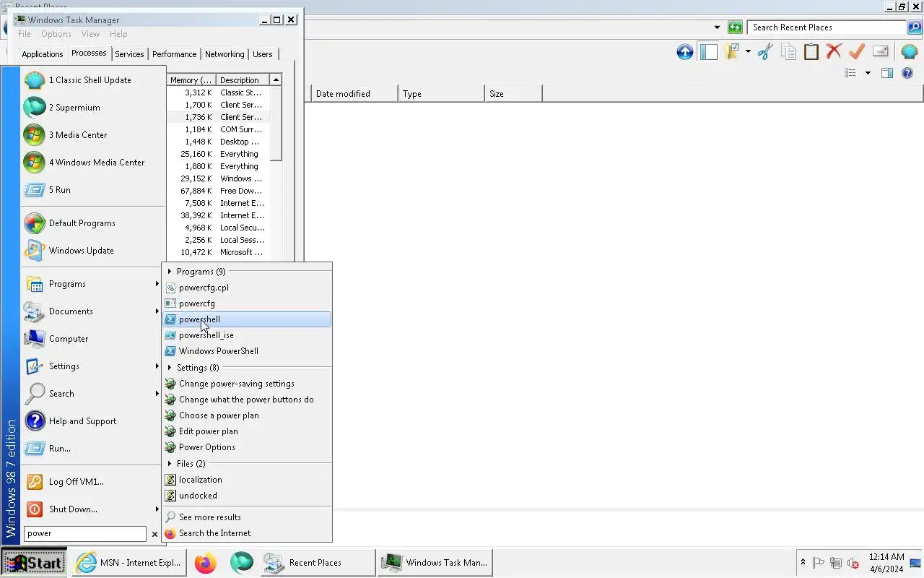
Task: Click the Start menu search box containing power
Action: (x=85, y=534)
